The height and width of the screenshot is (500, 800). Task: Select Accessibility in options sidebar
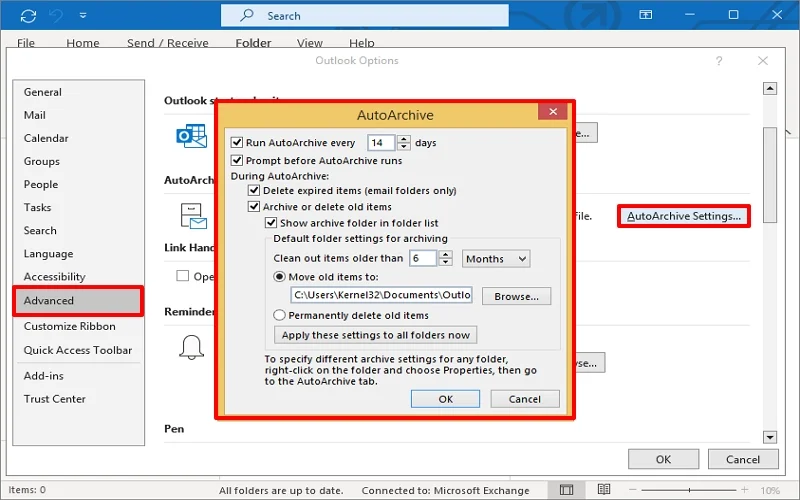point(78,277)
